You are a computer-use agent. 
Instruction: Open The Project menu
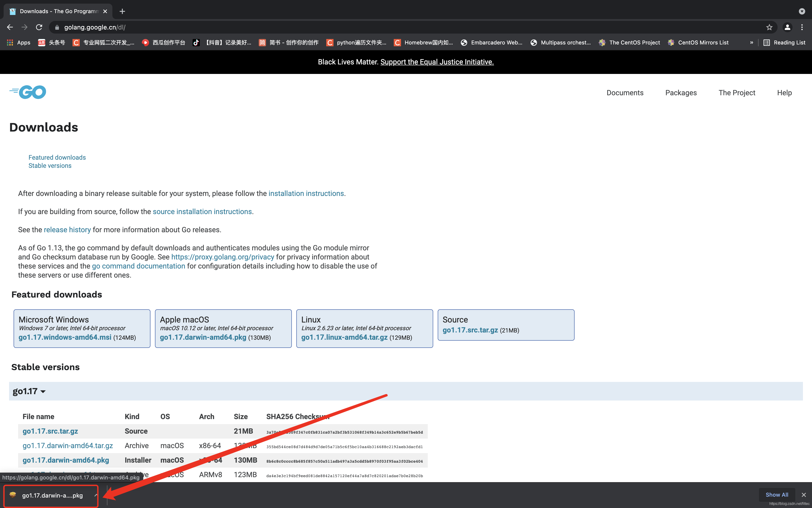pyautogui.click(x=737, y=93)
